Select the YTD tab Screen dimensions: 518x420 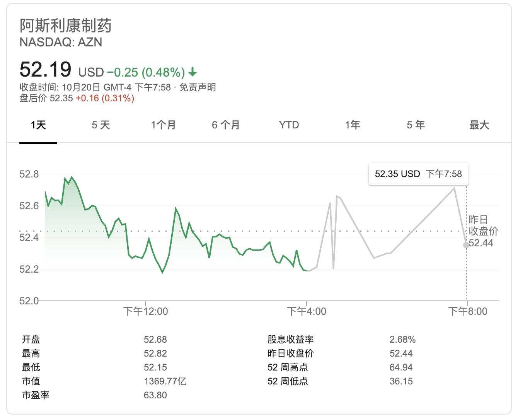[289, 125]
